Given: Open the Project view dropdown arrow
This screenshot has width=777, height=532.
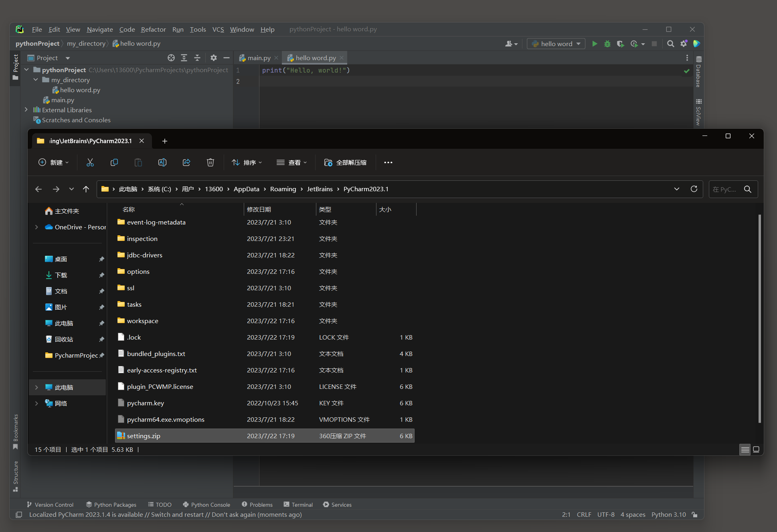Looking at the screenshot, I should pyautogui.click(x=68, y=58).
